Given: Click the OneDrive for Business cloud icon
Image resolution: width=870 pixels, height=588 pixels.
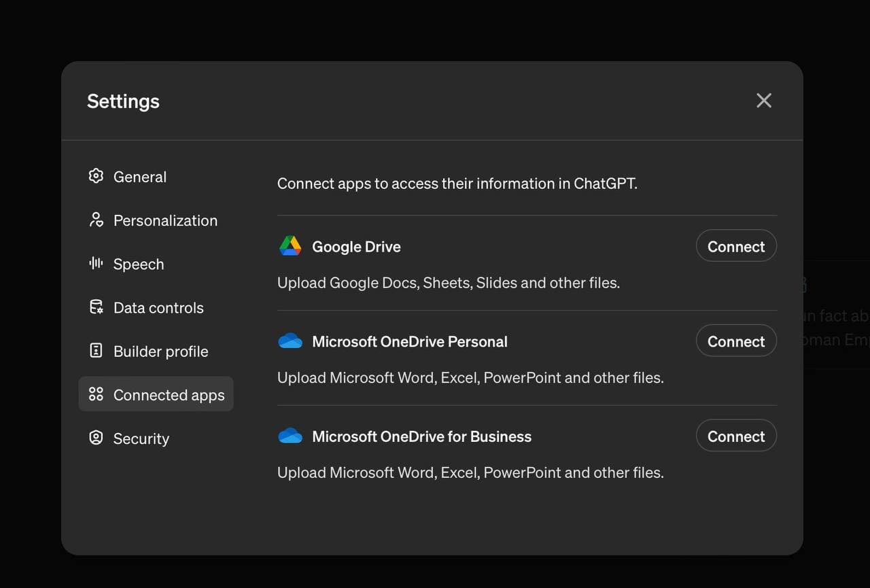Looking at the screenshot, I should [x=290, y=436].
